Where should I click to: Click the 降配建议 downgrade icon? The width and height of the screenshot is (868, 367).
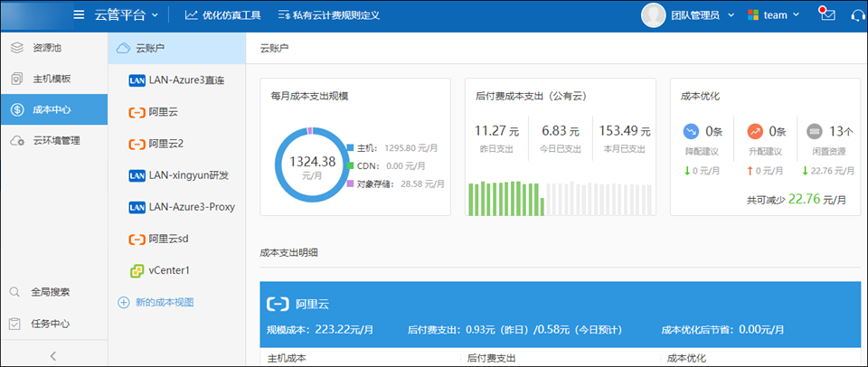(692, 131)
